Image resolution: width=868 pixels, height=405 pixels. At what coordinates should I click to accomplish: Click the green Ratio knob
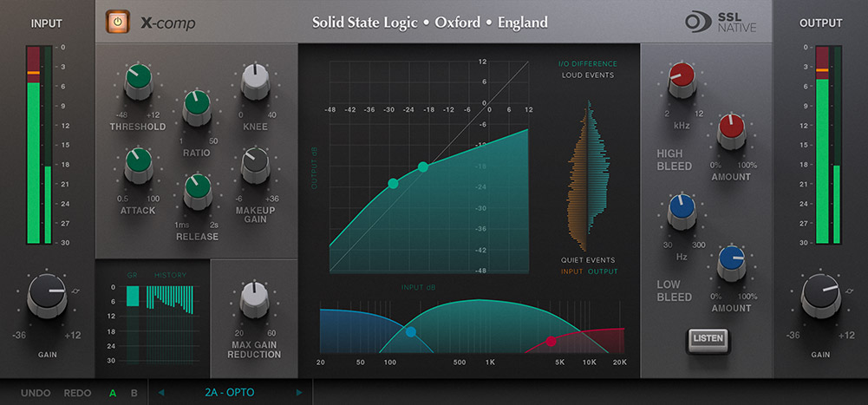[x=197, y=109]
